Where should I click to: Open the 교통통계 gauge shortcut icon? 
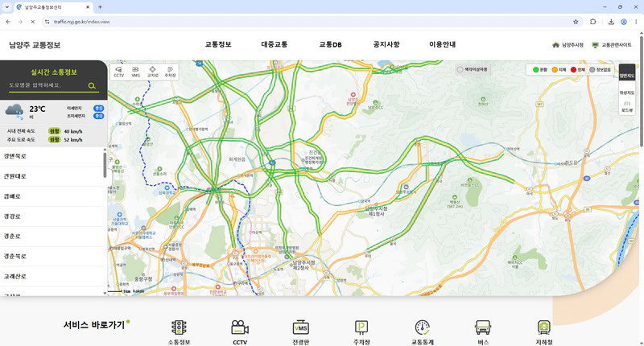pyautogui.click(x=422, y=327)
